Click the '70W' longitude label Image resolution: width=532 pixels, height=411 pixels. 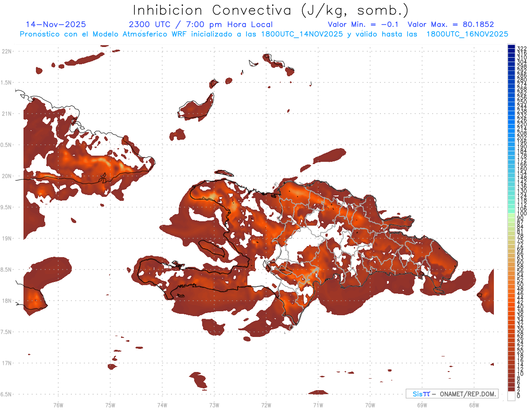point(370,404)
